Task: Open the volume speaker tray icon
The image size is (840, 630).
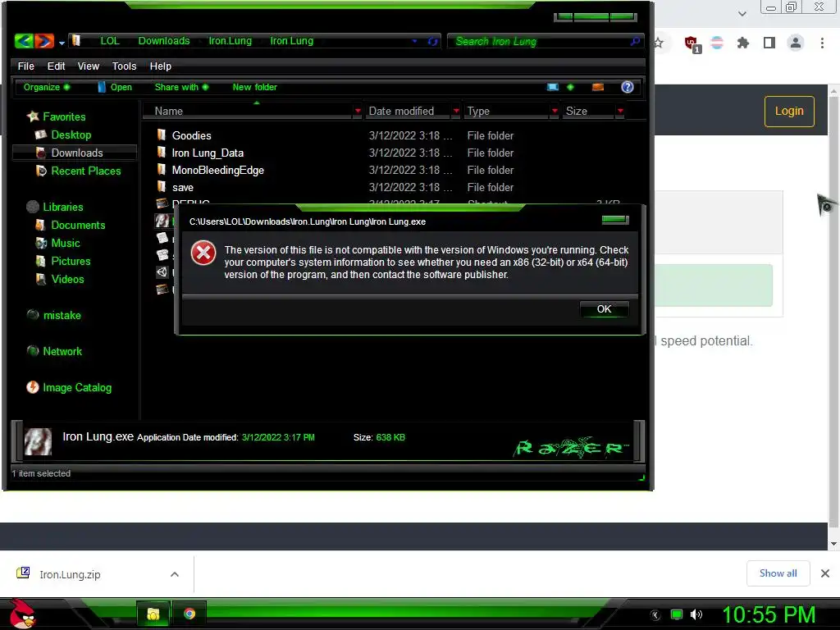Action: tap(696, 614)
